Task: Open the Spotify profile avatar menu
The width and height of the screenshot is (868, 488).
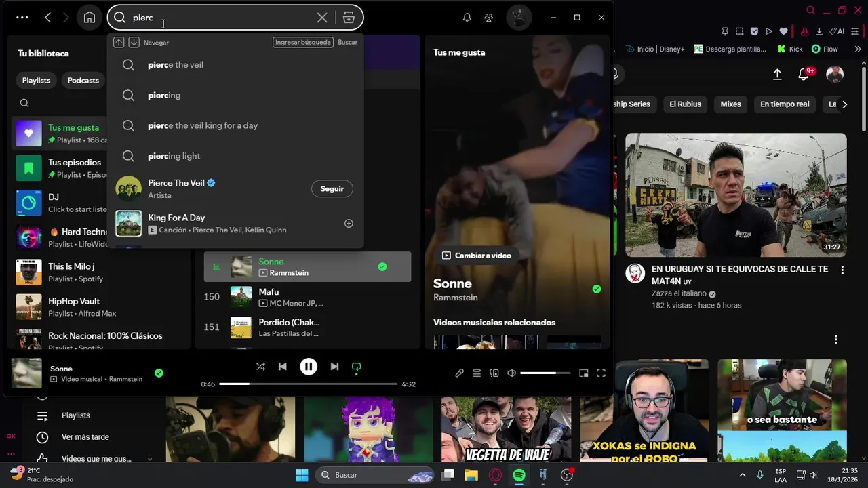Action: click(x=519, y=18)
